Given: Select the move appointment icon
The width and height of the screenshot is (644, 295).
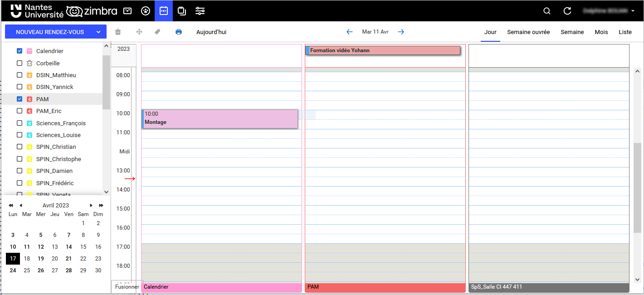Looking at the screenshot, I should pyautogui.click(x=139, y=31).
